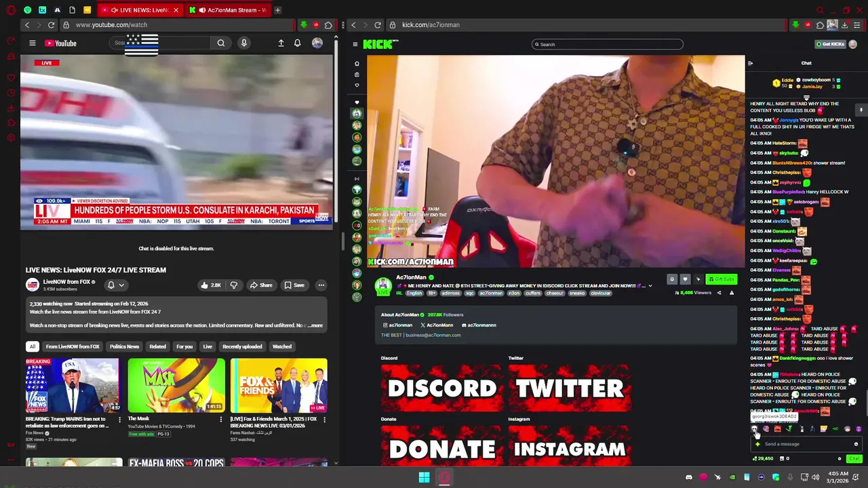The width and height of the screenshot is (868, 488).
Task: Open Discord tray icon in taskbar
Action: (x=689, y=478)
